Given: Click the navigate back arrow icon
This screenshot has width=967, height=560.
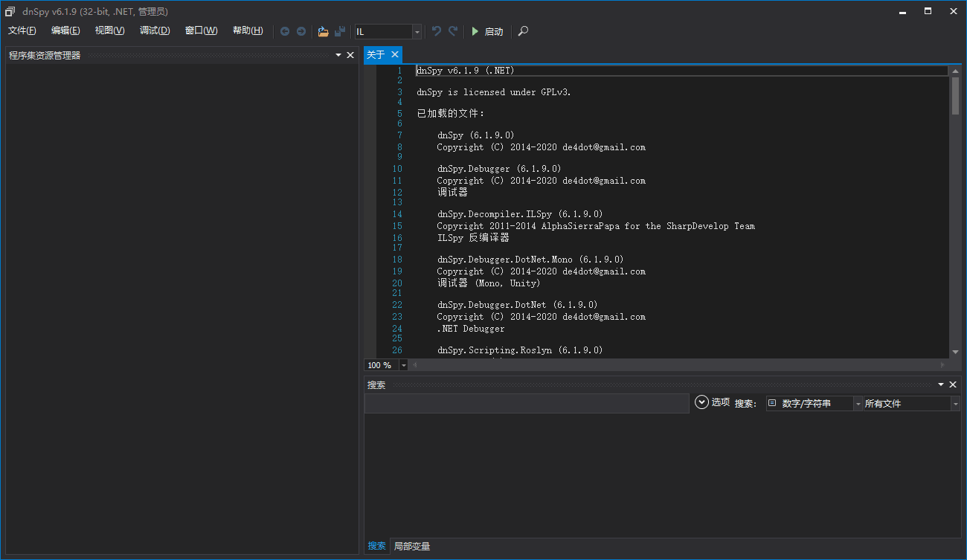Looking at the screenshot, I should 285,31.
